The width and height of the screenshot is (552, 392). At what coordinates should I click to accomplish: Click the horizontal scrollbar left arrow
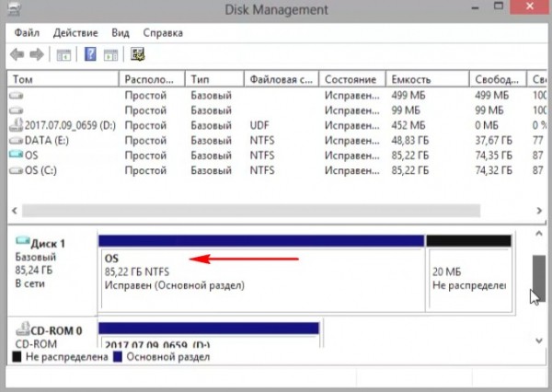[x=15, y=211]
